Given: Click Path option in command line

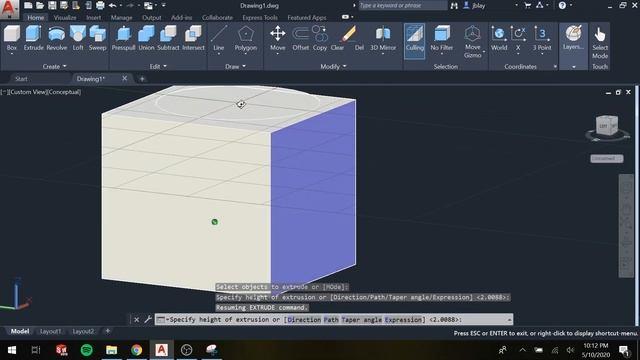Looking at the screenshot, I should [x=331, y=320].
